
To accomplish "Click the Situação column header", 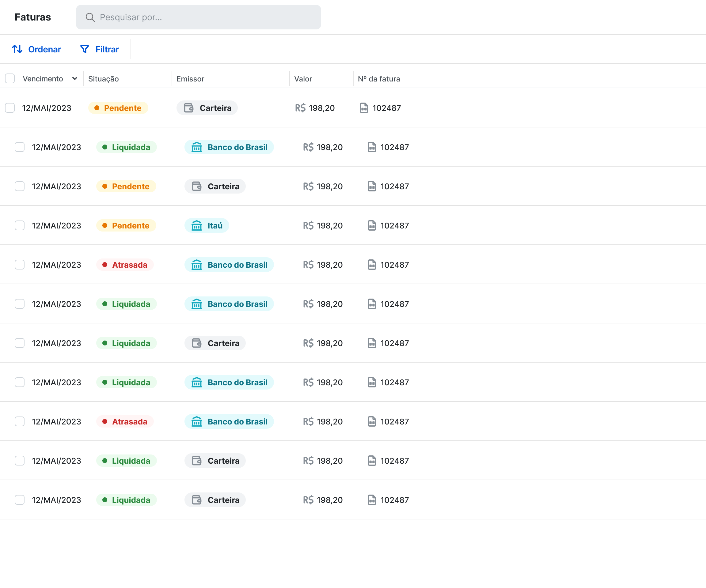I will (x=103, y=79).
